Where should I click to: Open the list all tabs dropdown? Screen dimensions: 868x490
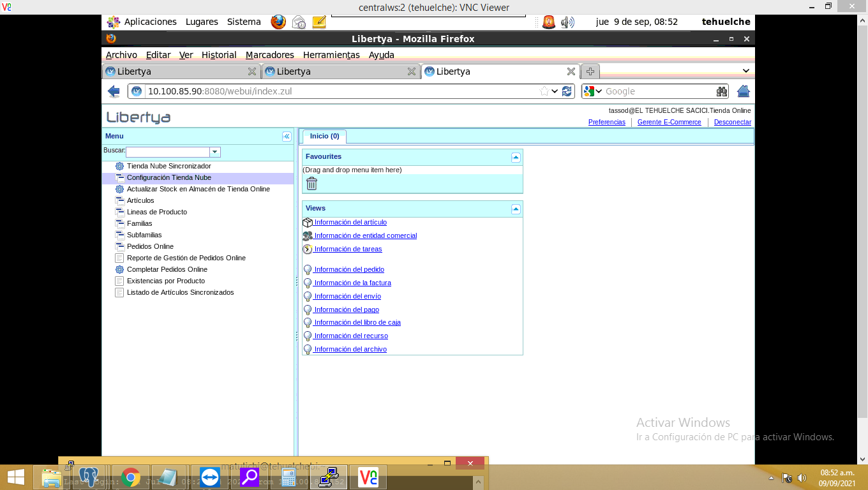coord(745,71)
